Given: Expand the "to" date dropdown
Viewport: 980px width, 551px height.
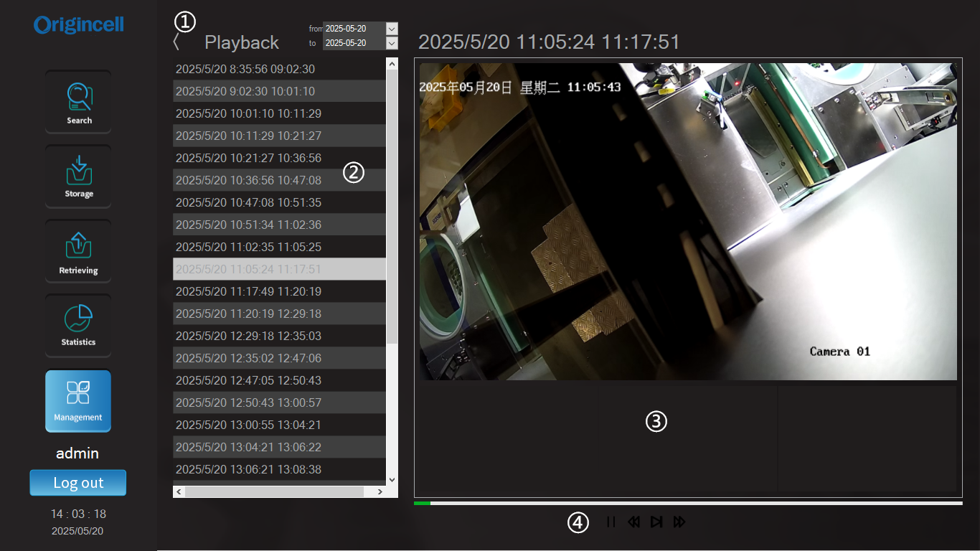Looking at the screenshot, I should 392,43.
